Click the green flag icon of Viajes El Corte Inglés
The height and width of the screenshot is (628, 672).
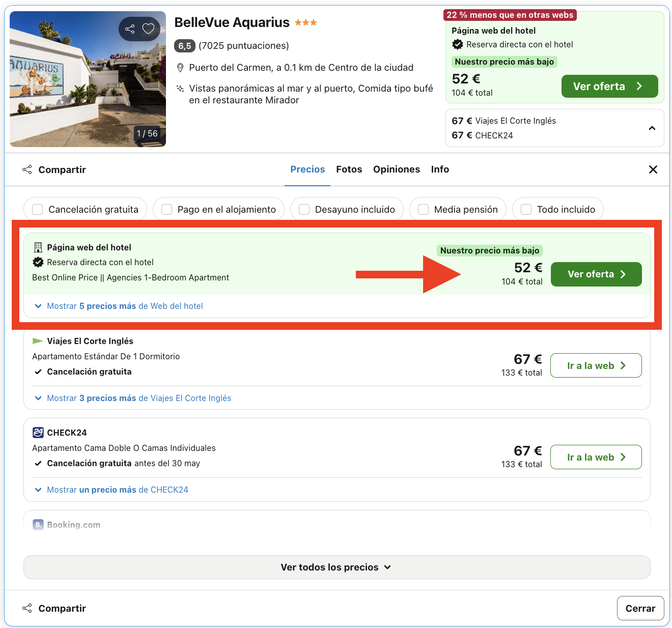[38, 340]
